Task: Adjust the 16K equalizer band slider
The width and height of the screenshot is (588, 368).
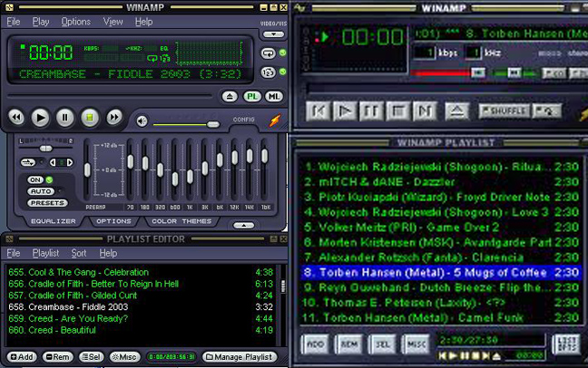Action: pos(264,156)
